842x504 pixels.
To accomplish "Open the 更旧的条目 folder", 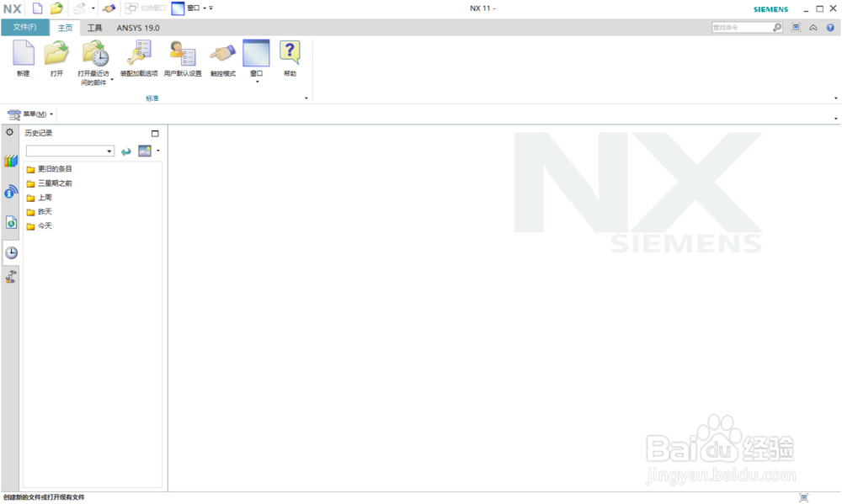I will point(49,169).
